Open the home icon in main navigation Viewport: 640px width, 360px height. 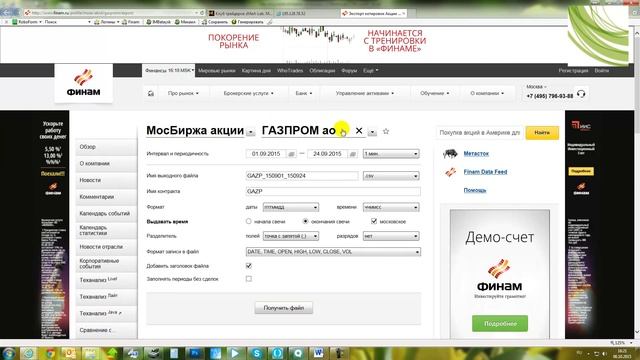click(x=151, y=93)
